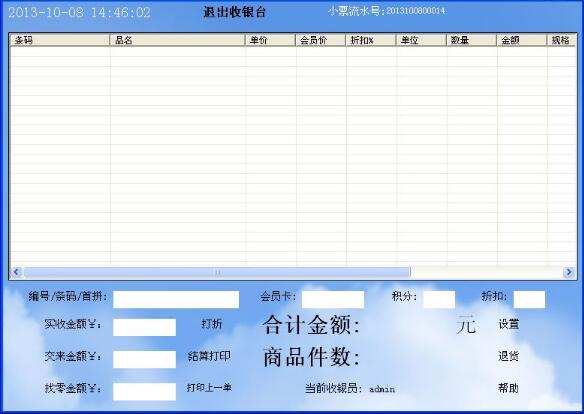584x414 pixels.
Task: Click the left arrow of horizontal scrollbar
Action: [16, 272]
